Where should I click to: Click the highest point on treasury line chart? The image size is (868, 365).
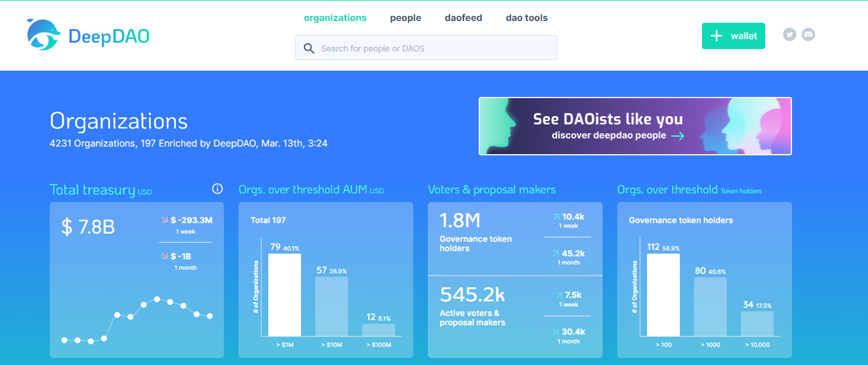coord(157,299)
